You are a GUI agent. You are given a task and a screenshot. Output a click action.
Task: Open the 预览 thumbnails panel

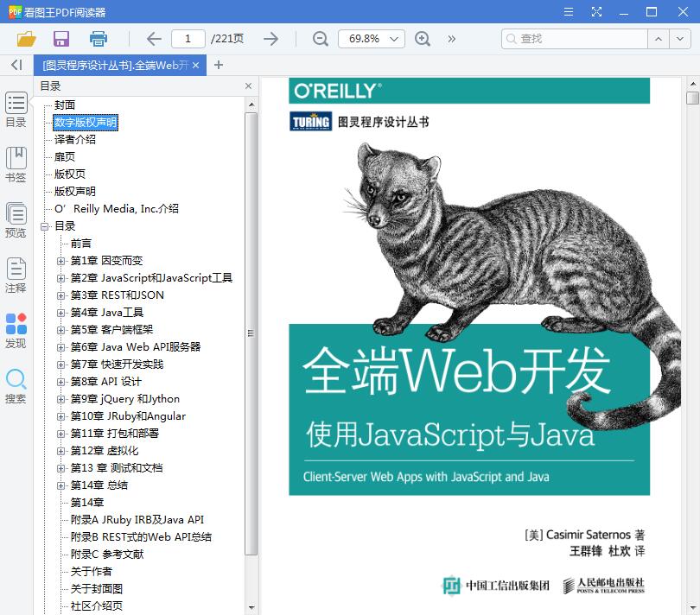(x=16, y=220)
